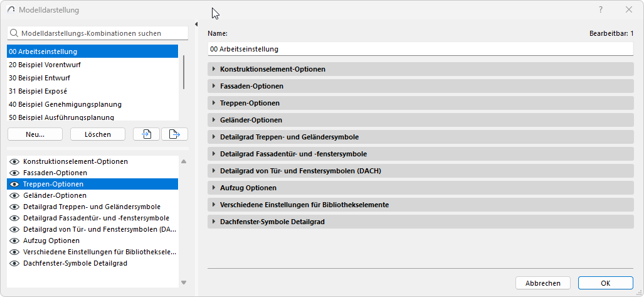Expand the Fassaden-Optionen section

click(x=214, y=86)
